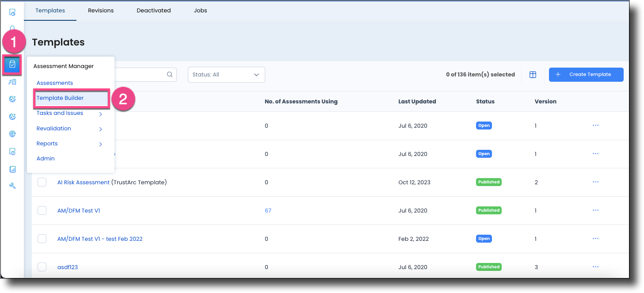Click the Create Template button
Screen dimensions: 644x293
tap(586, 74)
